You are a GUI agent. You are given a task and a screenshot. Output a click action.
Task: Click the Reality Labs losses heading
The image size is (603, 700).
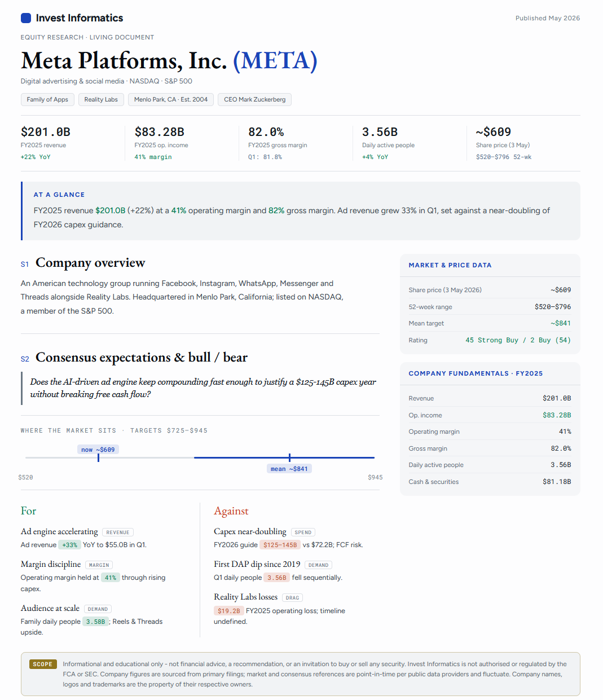pyautogui.click(x=245, y=597)
